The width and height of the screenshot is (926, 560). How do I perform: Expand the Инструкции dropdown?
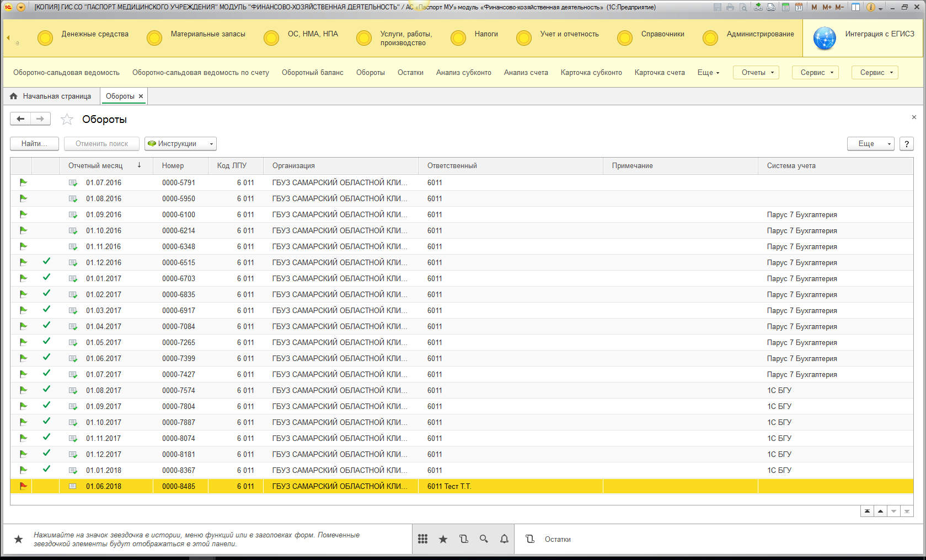coord(180,144)
